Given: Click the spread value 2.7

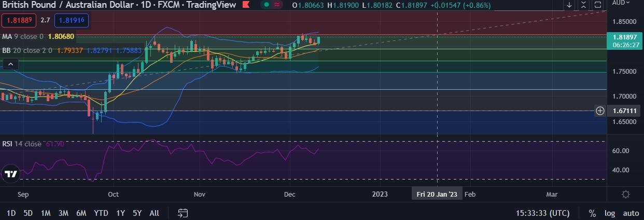Looking at the screenshot, I should [45, 21].
